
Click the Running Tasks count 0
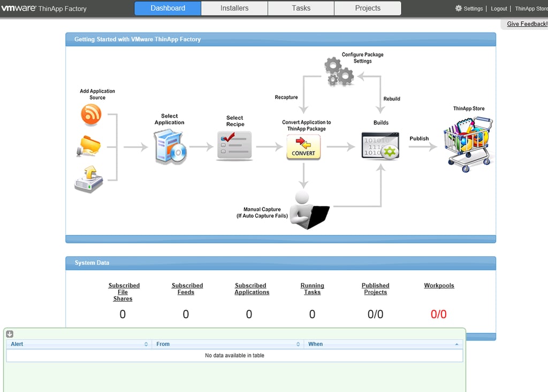312,314
